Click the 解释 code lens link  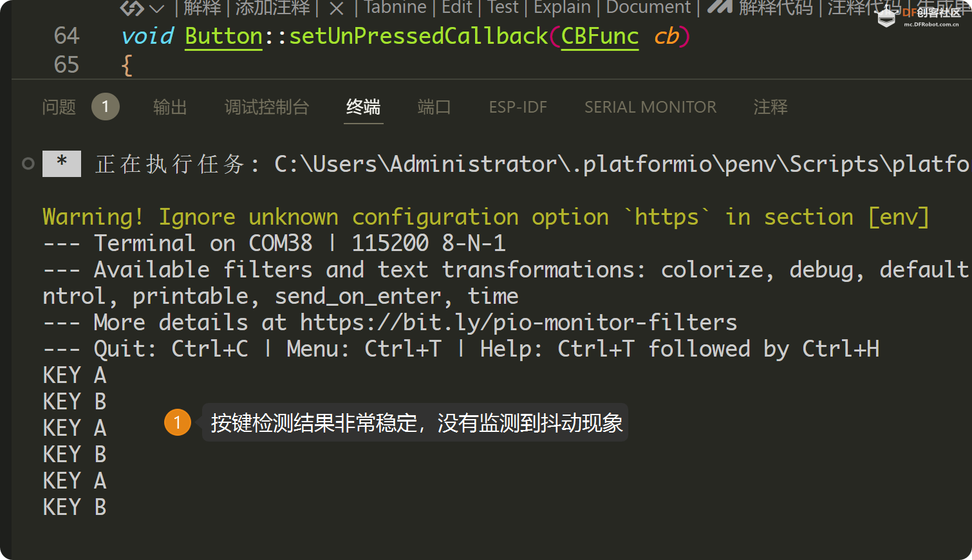[201, 8]
